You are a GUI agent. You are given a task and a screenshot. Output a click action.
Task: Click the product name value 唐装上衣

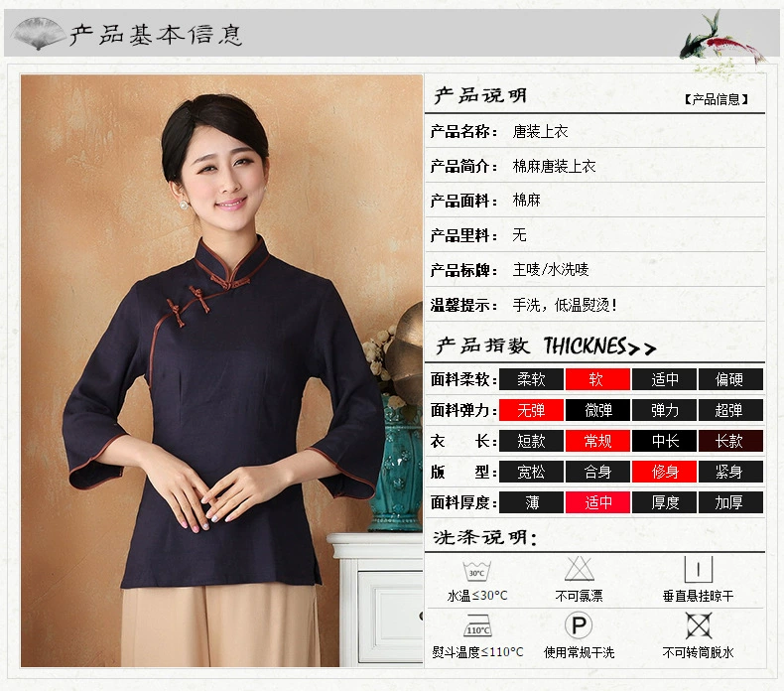[540, 132]
